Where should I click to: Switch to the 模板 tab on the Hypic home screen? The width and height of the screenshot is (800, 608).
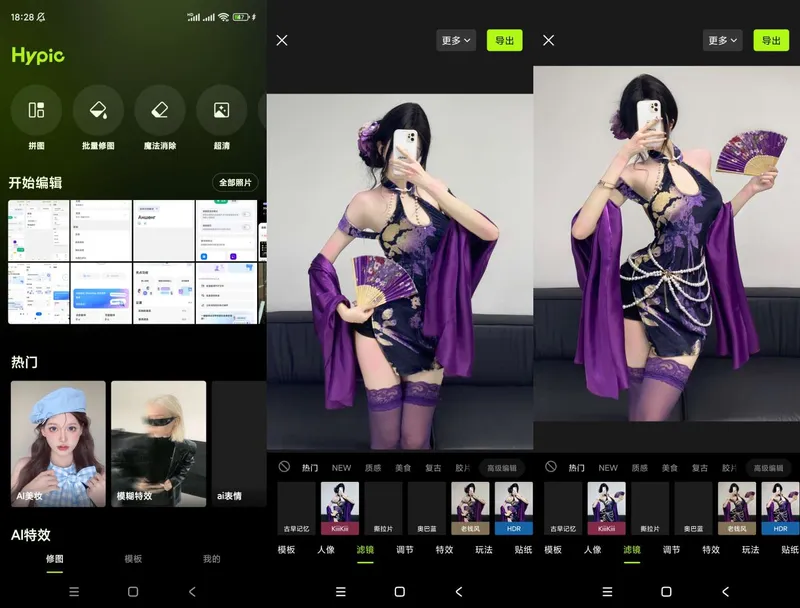[x=133, y=559]
